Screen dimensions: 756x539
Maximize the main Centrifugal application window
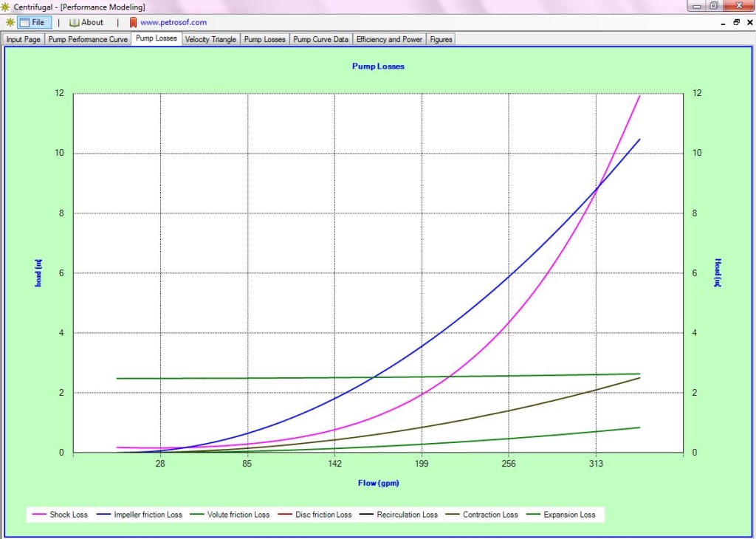tap(714, 6)
